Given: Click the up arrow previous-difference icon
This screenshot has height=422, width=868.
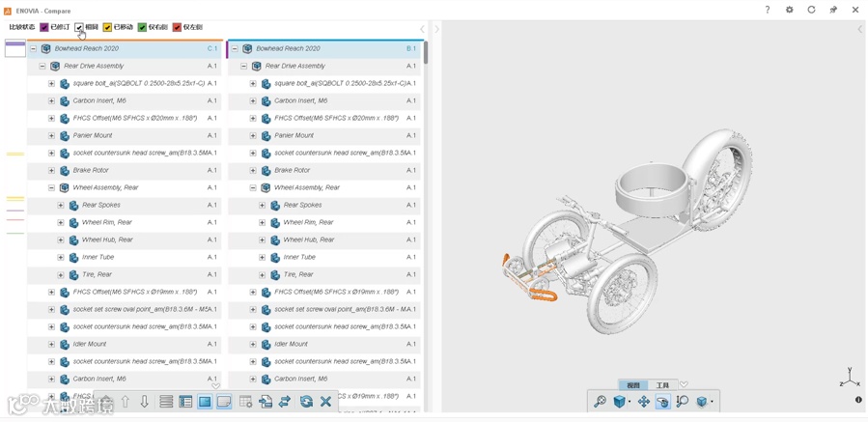Looking at the screenshot, I should tap(126, 402).
